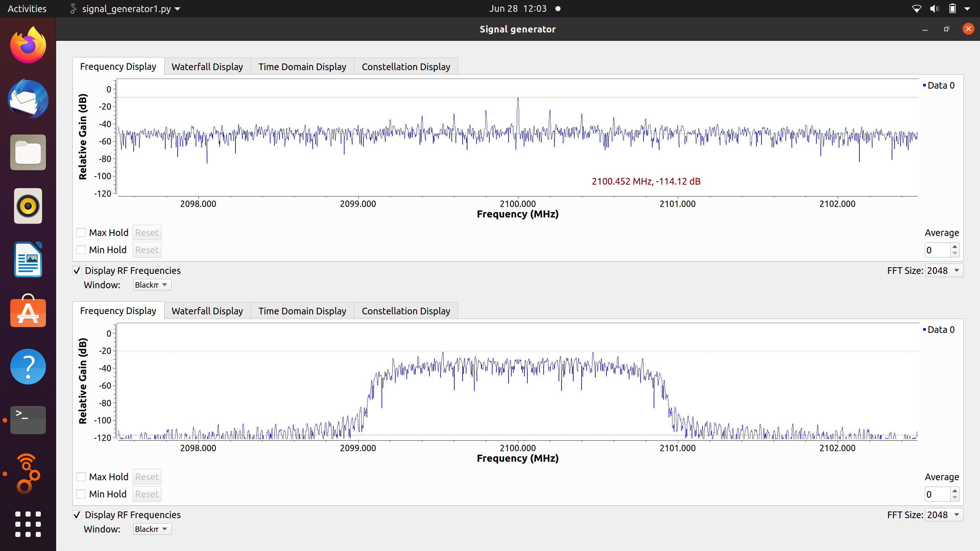The width and height of the screenshot is (980, 551).
Task: Open Rhythmbox music player icon
Action: coord(28,206)
